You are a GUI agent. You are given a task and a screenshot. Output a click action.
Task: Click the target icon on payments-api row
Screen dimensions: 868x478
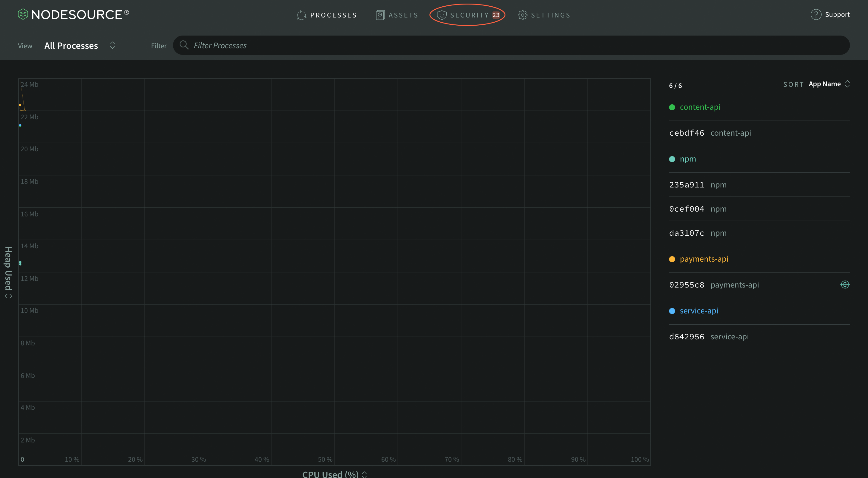845,285
